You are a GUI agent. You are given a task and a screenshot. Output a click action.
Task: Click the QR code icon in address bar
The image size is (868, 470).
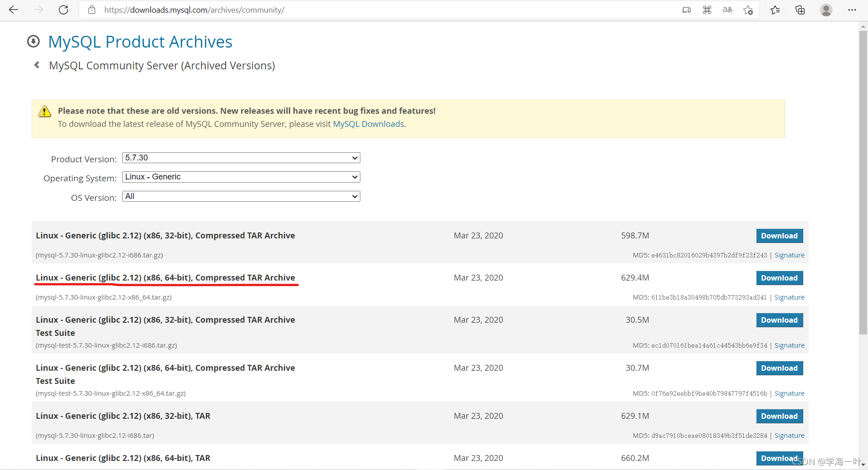click(x=707, y=10)
